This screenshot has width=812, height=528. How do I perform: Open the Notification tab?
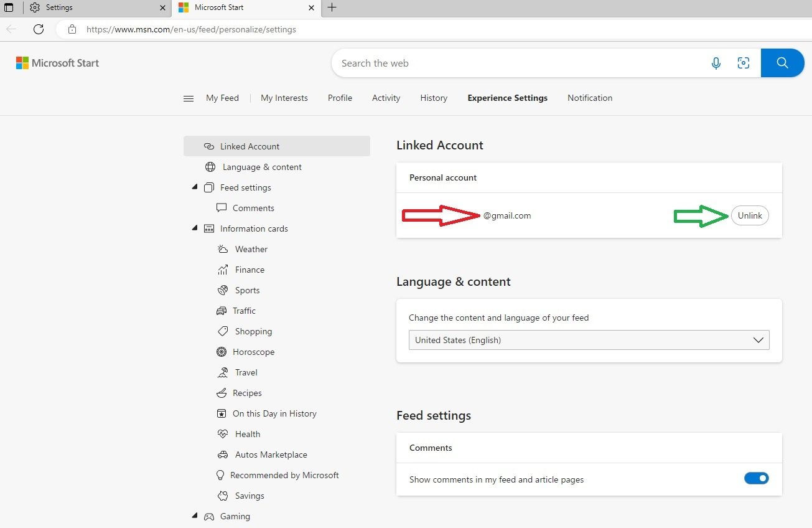(x=590, y=98)
